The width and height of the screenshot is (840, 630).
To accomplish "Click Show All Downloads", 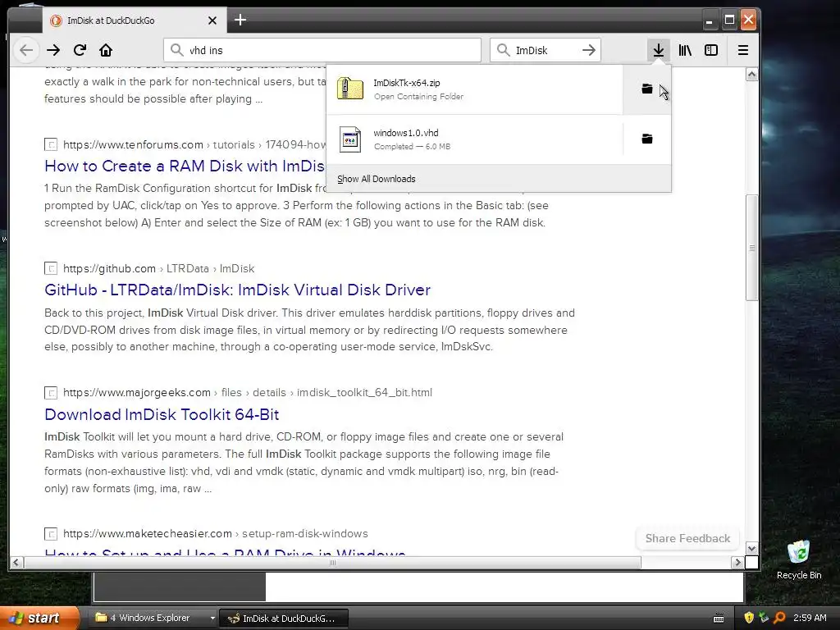I will tap(376, 179).
